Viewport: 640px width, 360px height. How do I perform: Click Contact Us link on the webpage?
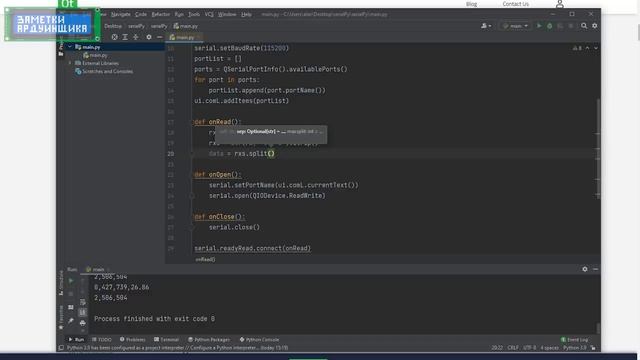(x=516, y=4)
